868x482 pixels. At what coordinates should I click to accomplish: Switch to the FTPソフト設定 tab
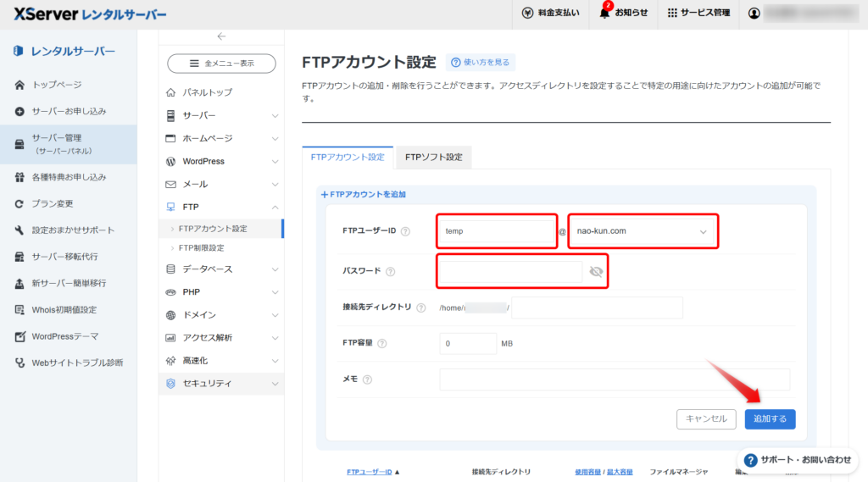433,157
